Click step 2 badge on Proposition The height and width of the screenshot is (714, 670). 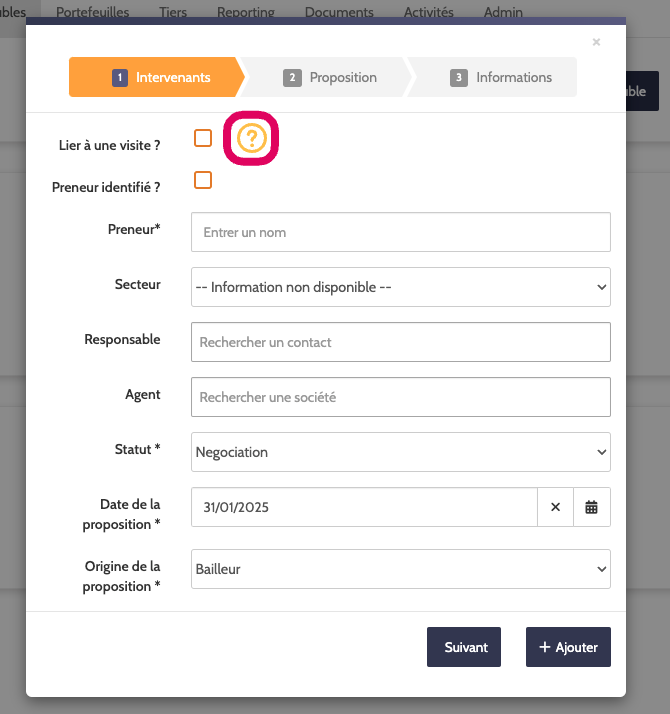tap(292, 78)
